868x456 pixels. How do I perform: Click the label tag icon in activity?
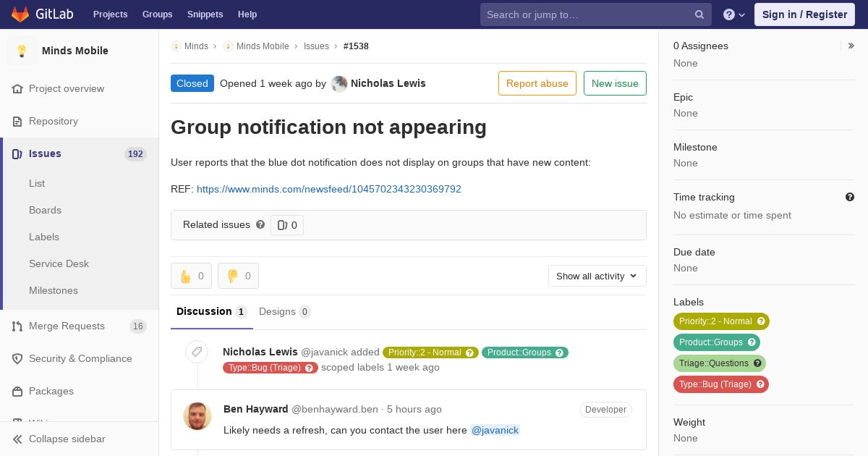(197, 352)
